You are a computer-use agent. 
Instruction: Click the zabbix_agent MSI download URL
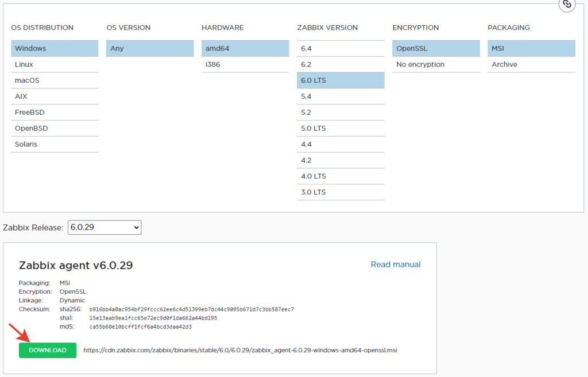pos(240,351)
